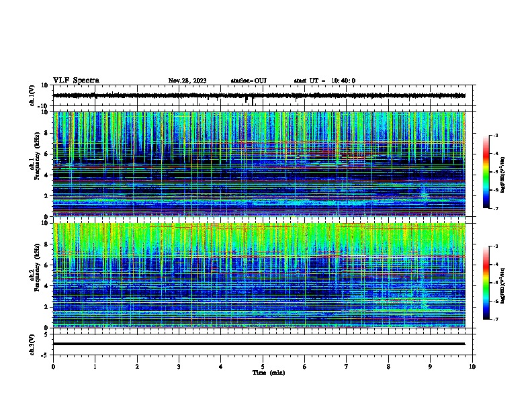Click the "station=OUI" header text
Viewport: 532px width, 411px height.
tap(249, 81)
